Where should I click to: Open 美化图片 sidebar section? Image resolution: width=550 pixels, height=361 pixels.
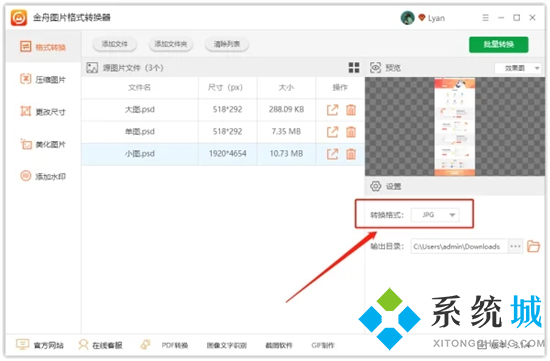[43, 144]
